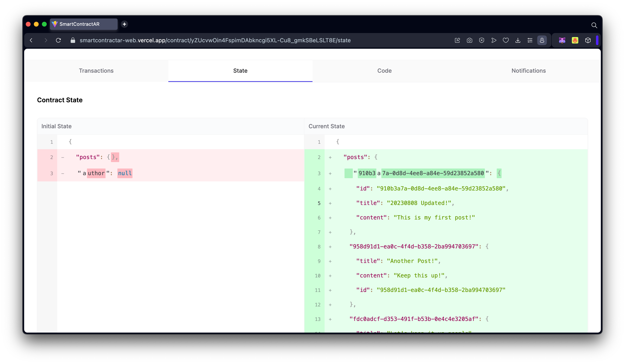
Task: Open the easy setup sliders icon
Action: coord(530,40)
